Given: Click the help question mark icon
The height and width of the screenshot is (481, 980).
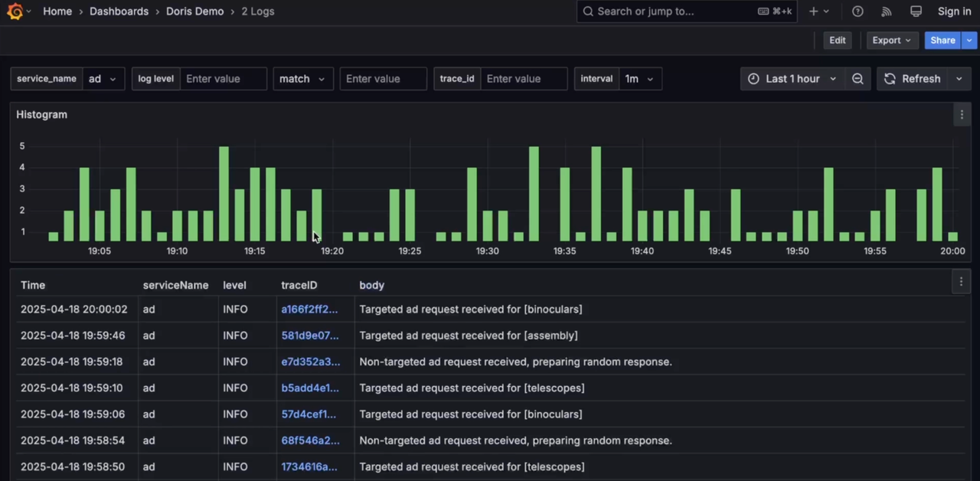Looking at the screenshot, I should pyautogui.click(x=857, y=11).
